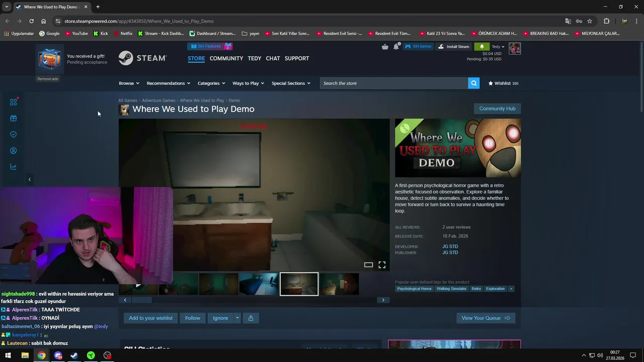644x362 pixels.
Task: Open the COMMUNITY menu
Action: 226,58
